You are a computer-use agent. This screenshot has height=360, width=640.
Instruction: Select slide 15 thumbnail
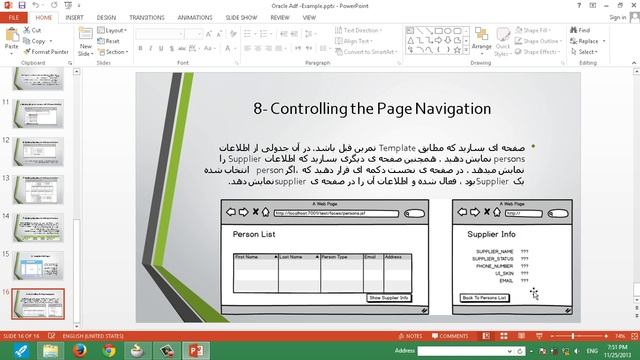coord(38,266)
